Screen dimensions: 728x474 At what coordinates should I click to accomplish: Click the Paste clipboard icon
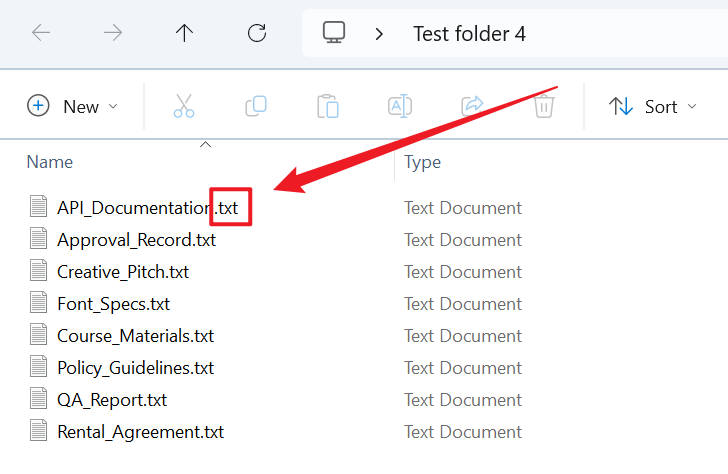tap(328, 106)
